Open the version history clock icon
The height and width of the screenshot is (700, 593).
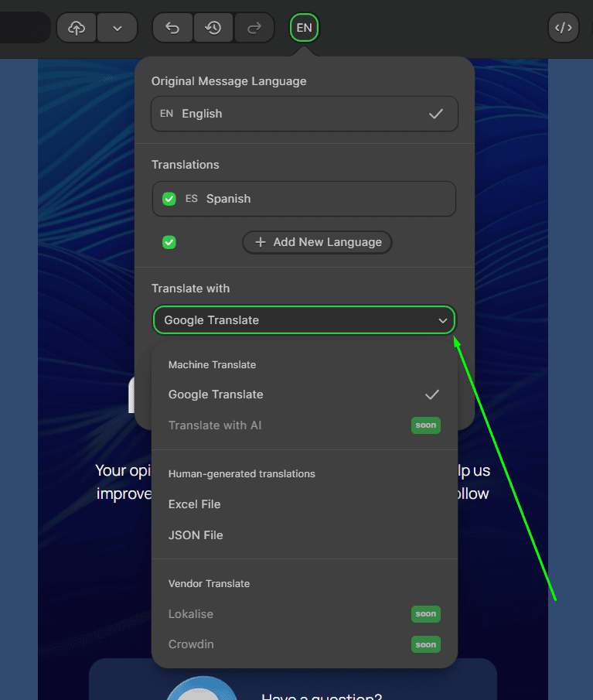(x=213, y=28)
